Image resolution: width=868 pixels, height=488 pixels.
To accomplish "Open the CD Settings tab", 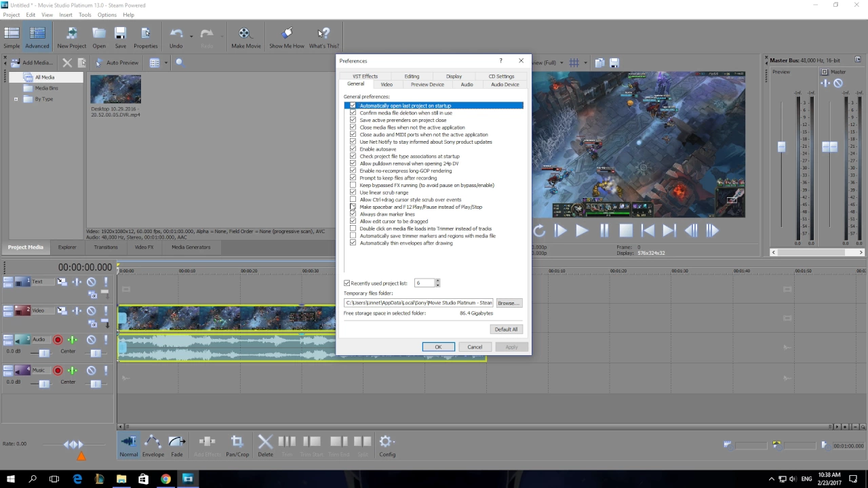I will coord(501,77).
